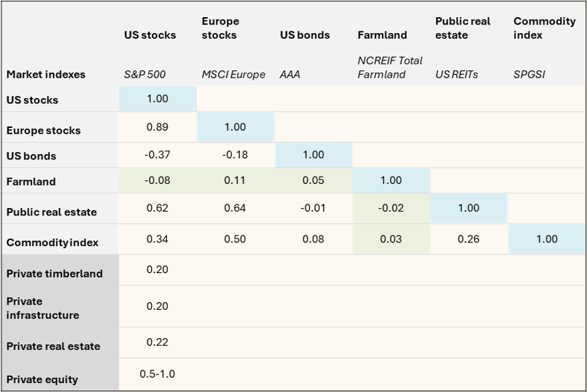The width and height of the screenshot is (587, 392).
Task: Click the 0.64 correlation cell
Action: tap(235, 208)
